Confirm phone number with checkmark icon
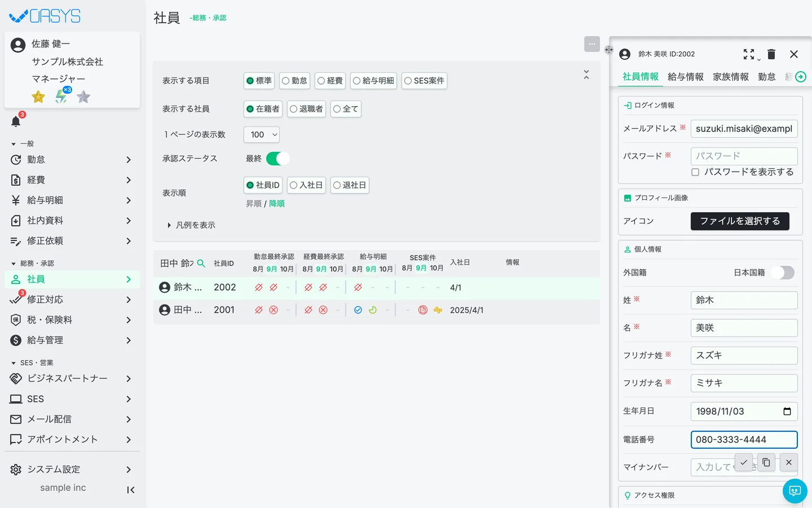Screen dimensions: 812x508 pyautogui.click(x=744, y=462)
